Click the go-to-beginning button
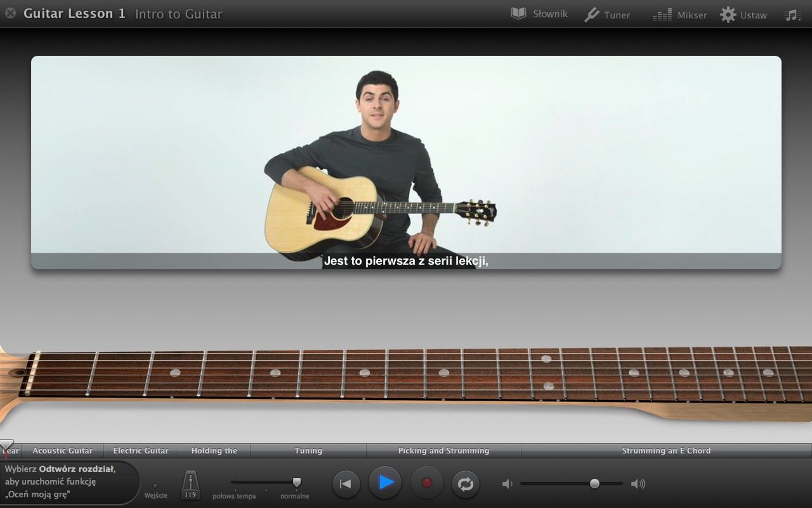Screen dimensions: 812x508 click(x=346, y=484)
